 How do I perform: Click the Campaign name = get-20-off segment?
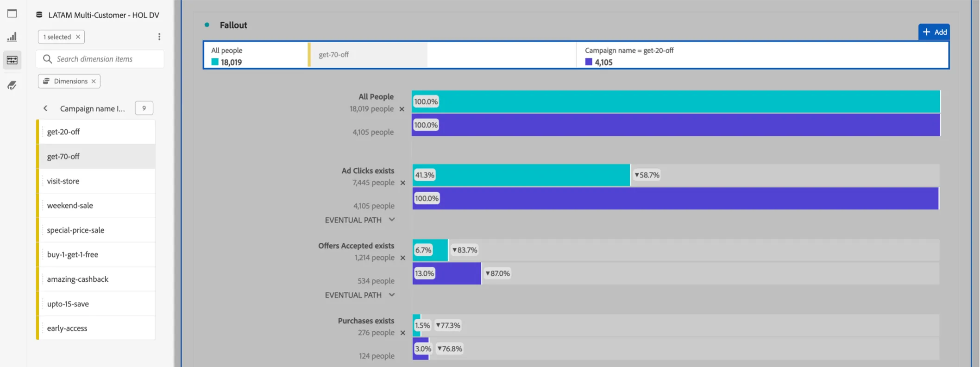(x=762, y=55)
